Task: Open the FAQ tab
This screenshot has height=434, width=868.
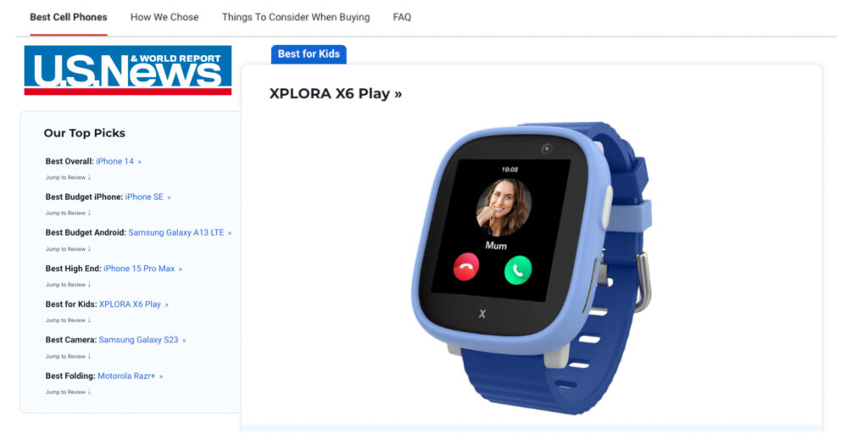Action: [x=402, y=17]
